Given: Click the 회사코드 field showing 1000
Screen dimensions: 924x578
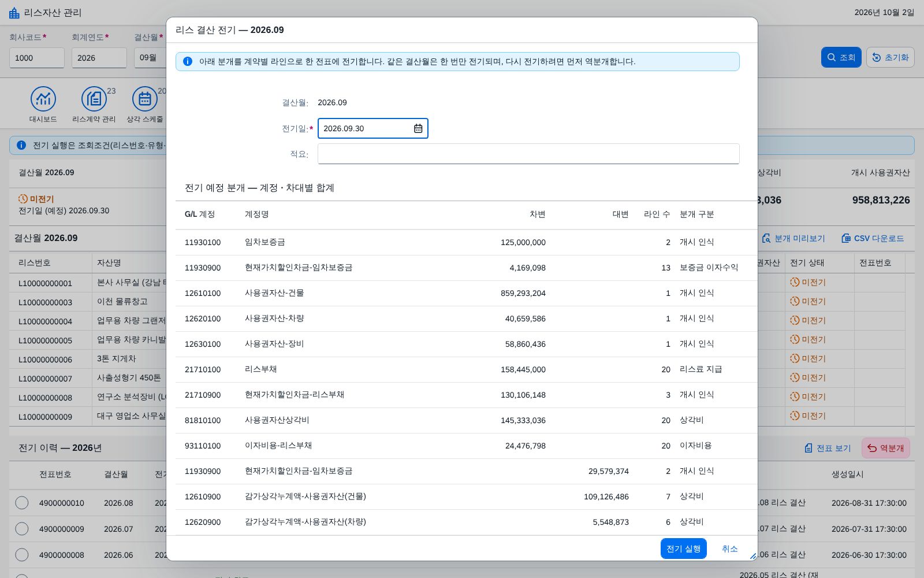Looking at the screenshot, I should click(37, 58).
